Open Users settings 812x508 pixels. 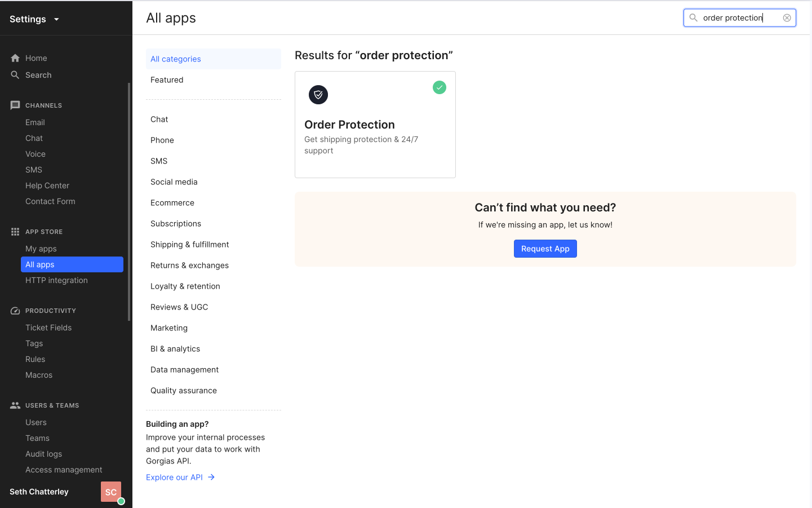click(36, 422)
